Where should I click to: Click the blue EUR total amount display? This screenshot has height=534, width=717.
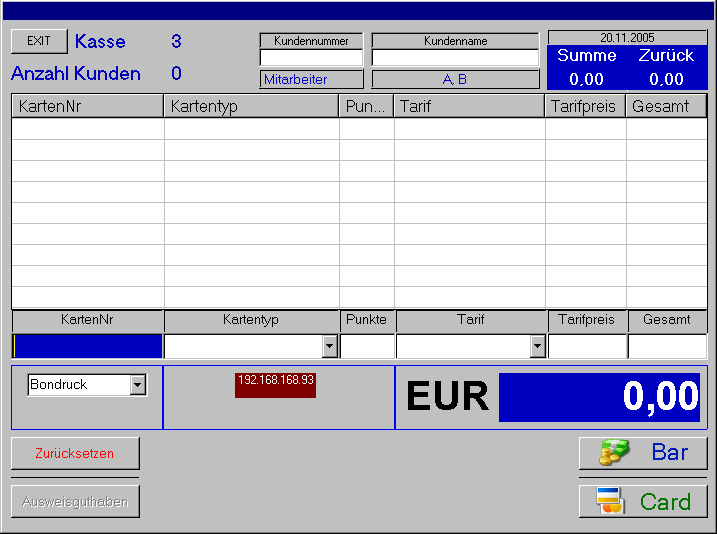tap(599, 397)
